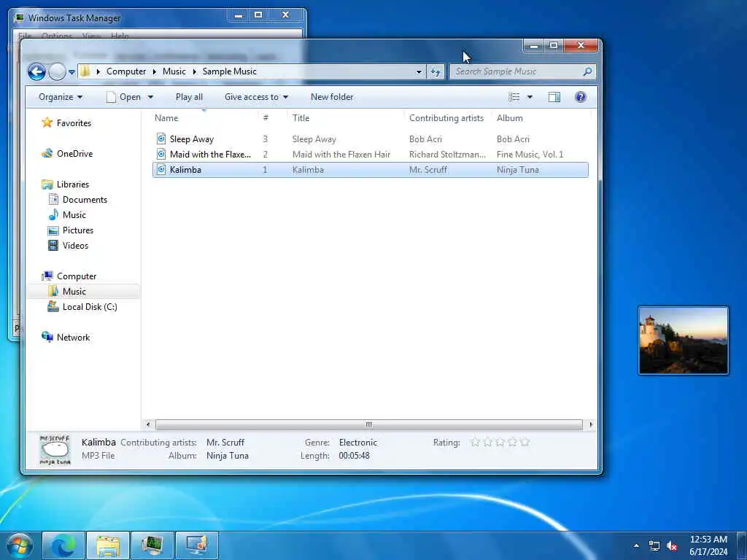Click Play all in the toolbar

pyautogui.click(x=189, y=97)
